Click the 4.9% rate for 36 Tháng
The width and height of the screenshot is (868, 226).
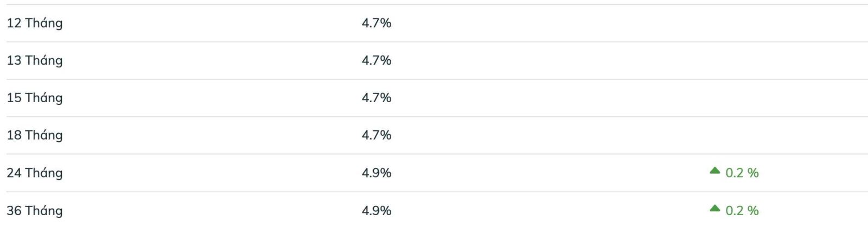(376, 210)
